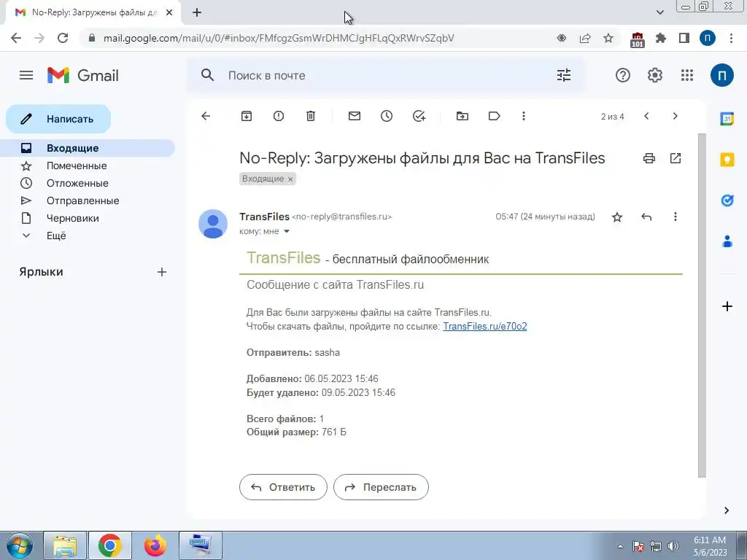Mark the email as unread
The height and width of the screenshot is (560, 747).
tap(355, 116)
